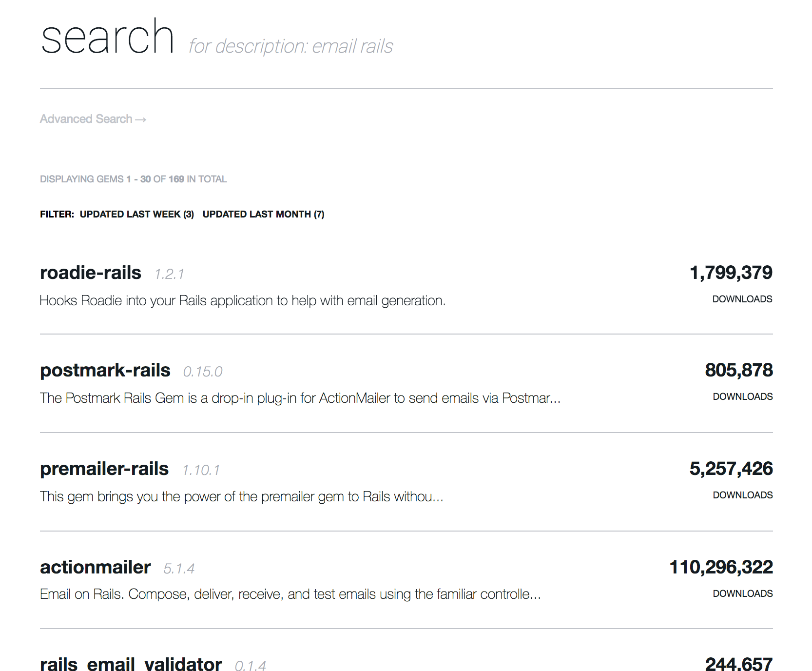The width and height of the screenshot is (812, 671).
Task: Open the postmark-rails gem
Action: pyautogui.click(x=105, y=371)
